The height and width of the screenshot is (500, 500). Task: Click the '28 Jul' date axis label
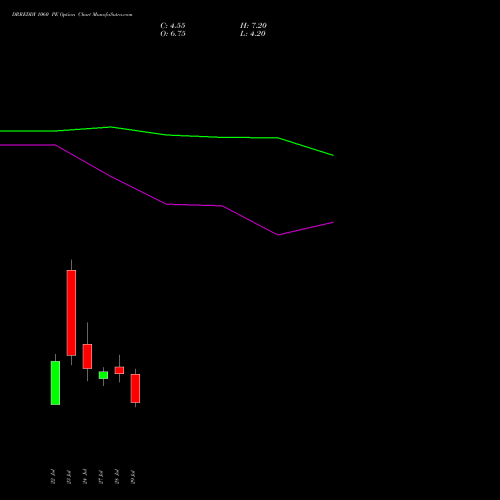(117, 477)
